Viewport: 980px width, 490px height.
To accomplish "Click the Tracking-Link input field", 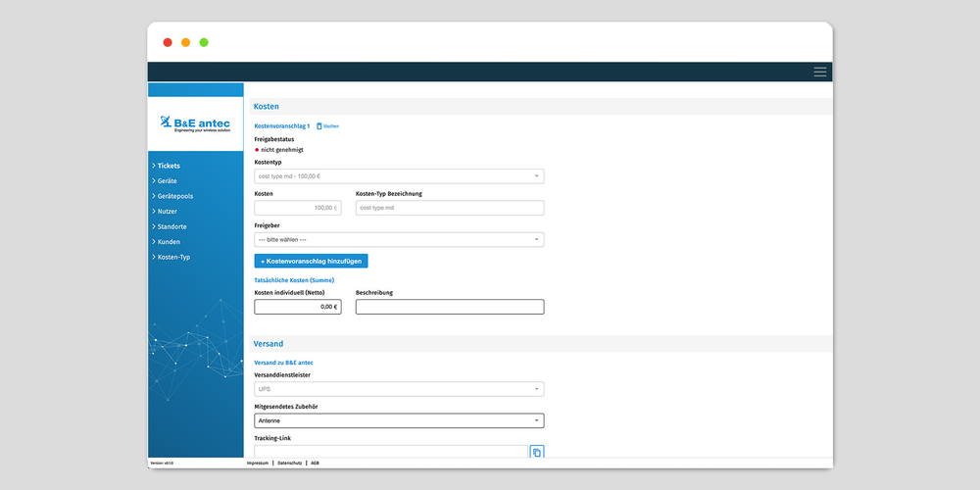I will (391, 452).
